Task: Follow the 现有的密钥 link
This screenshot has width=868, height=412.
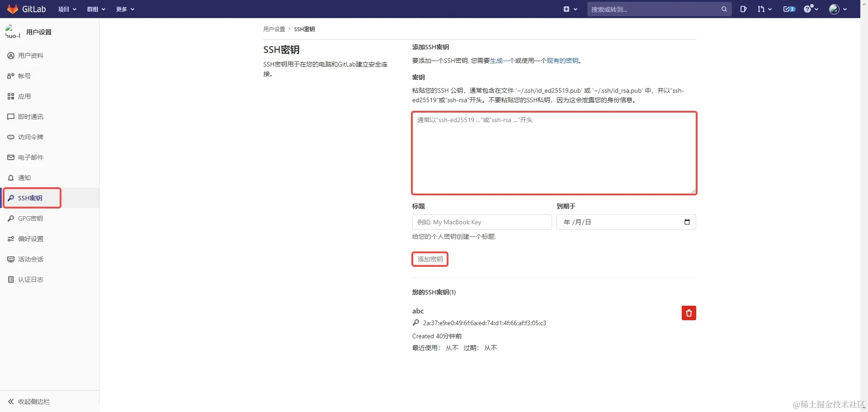Action: pyautogui.click(x=562, y=61)
